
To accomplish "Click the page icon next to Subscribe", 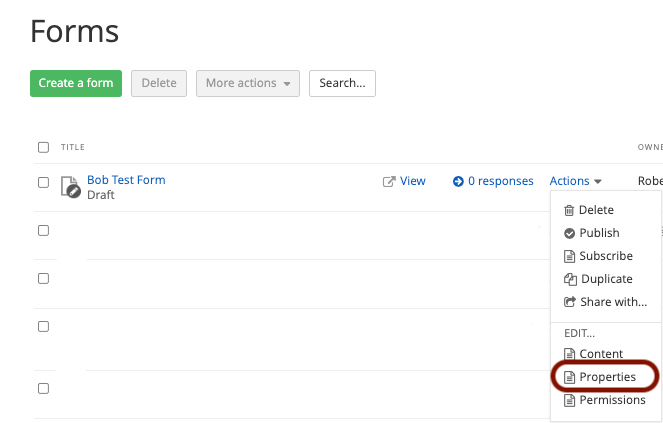I will click(570, 256).
